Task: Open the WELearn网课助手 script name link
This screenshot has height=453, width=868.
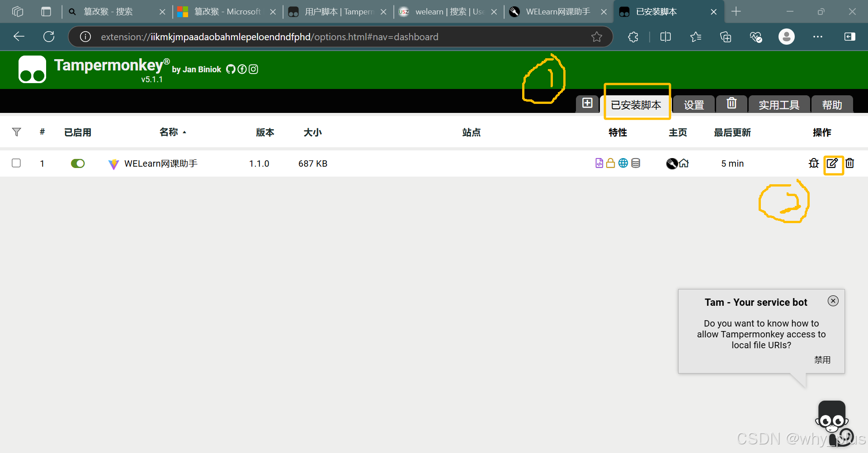Action: pyautogui.click(x=160, y=163)
